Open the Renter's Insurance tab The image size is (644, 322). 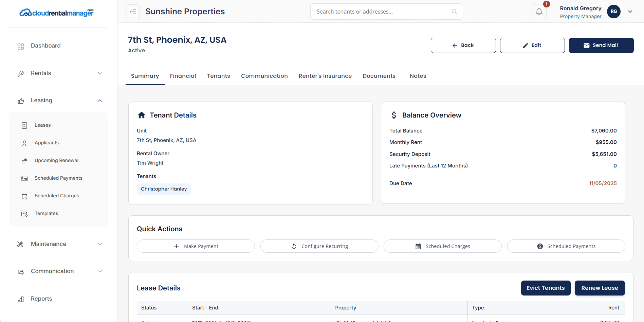click(325, 76)
